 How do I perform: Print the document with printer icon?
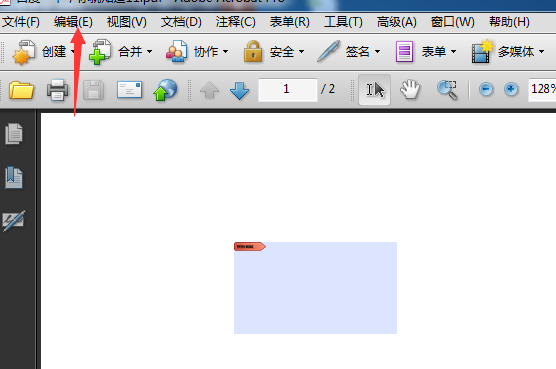pyautogui.click(x=57, y=90)
